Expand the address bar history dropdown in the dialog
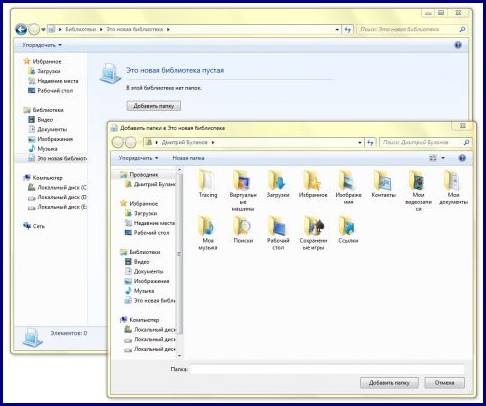486x406 pixels. (x=360, y=143)
